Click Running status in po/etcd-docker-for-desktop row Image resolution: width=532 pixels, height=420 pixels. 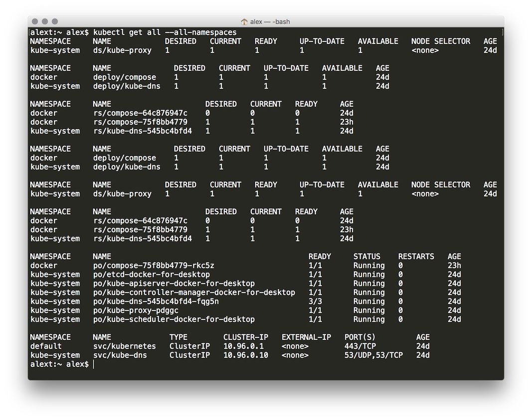point(369,275)
